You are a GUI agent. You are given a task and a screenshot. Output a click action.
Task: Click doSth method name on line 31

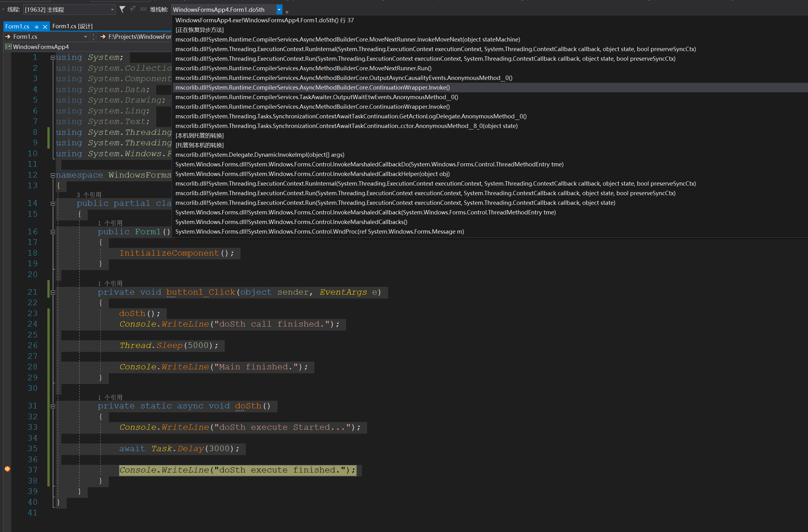tap(248, 406)
